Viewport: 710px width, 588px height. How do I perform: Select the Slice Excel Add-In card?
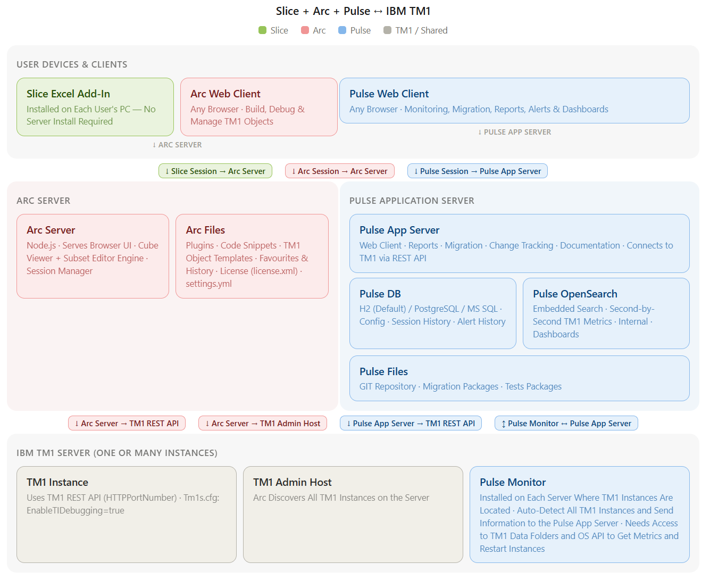[95, 107]
